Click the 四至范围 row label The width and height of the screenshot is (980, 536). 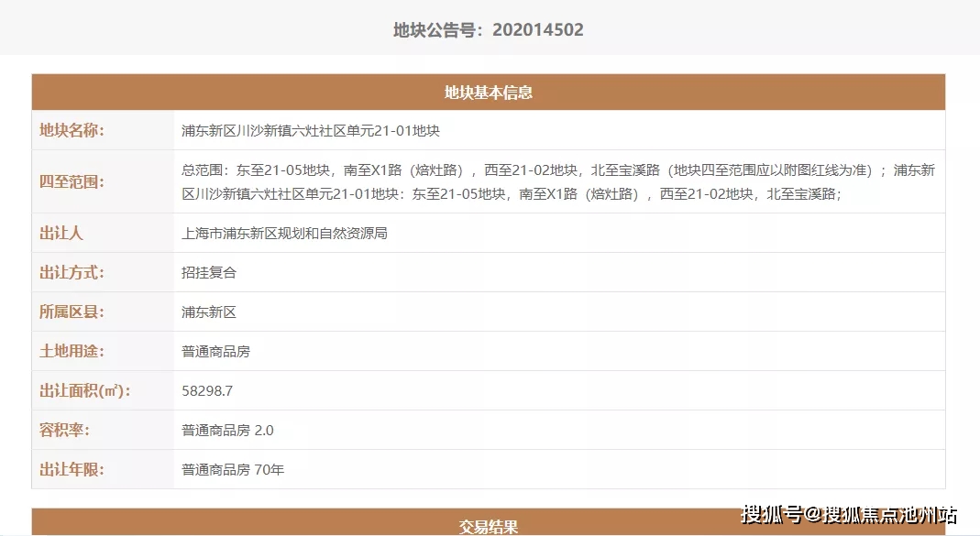point(72,181)
